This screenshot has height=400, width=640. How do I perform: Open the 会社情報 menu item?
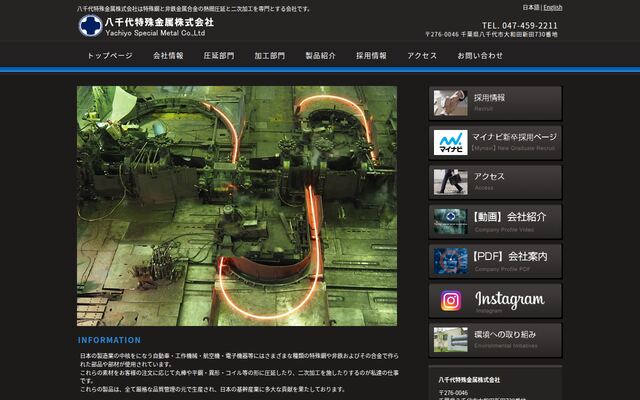point(168,56)
